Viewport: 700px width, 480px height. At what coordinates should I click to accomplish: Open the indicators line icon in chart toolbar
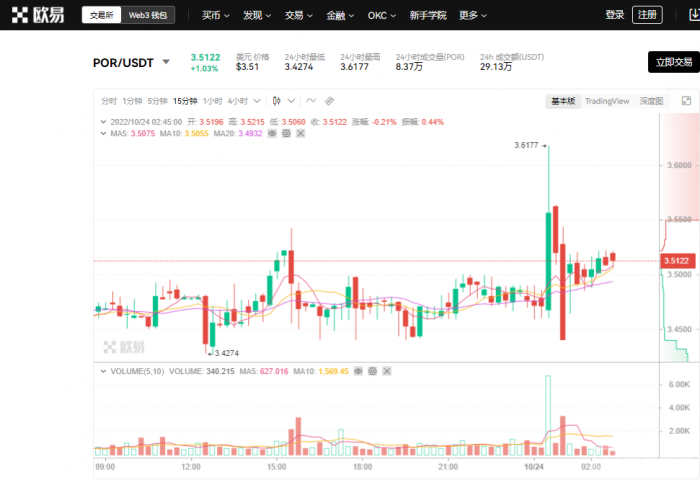pos(311,101)
